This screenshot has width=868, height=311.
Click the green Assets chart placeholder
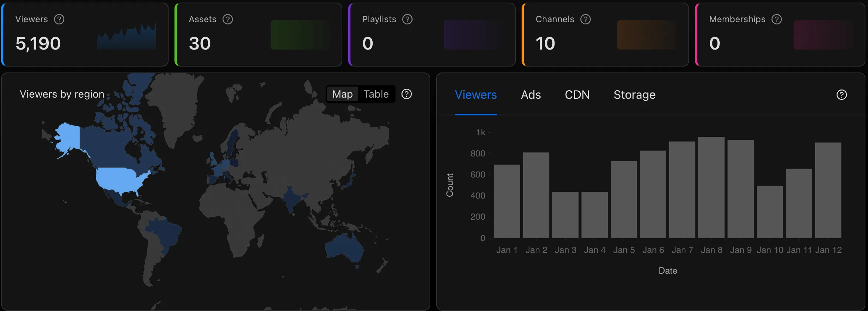(x=300, y=35)
